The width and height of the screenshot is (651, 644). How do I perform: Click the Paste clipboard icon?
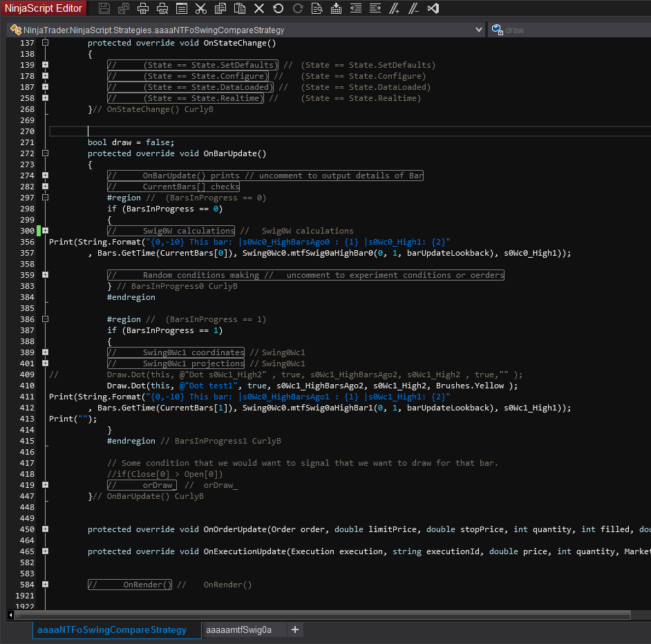(240, 9)
